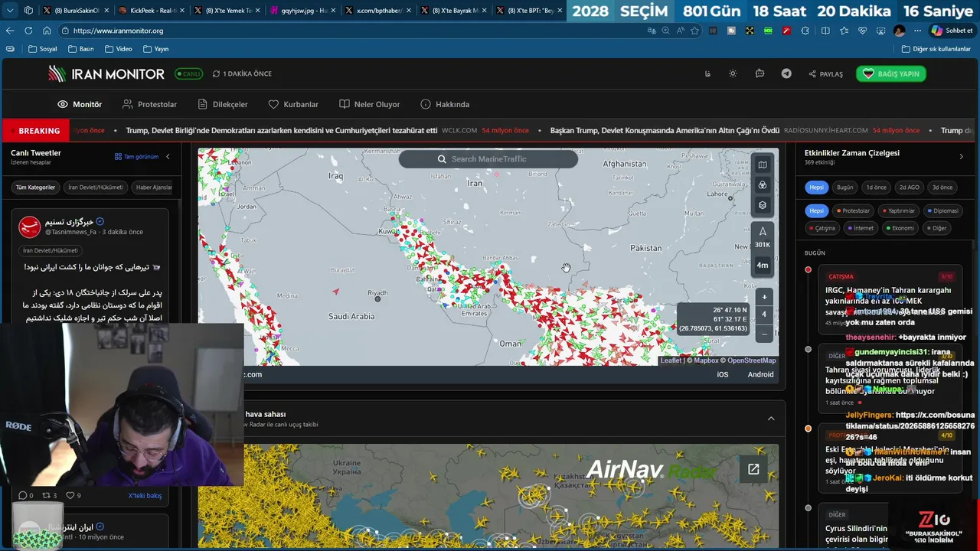
Task: Open the browser Extensions puzzle icon
Action: 805,31
